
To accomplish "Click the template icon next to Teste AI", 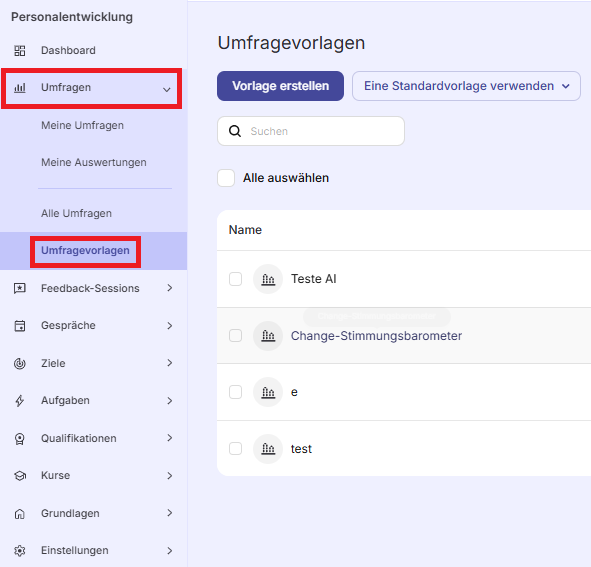I will (268, 279).
